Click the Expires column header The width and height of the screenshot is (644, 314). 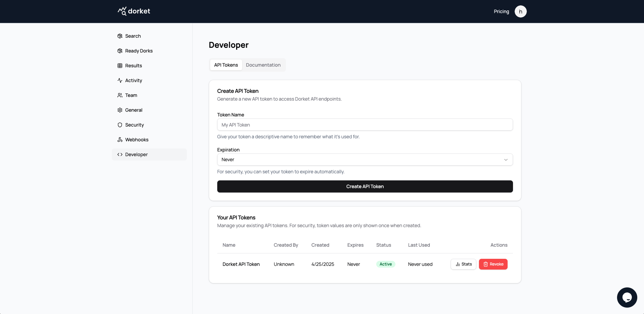click(355, 245)
